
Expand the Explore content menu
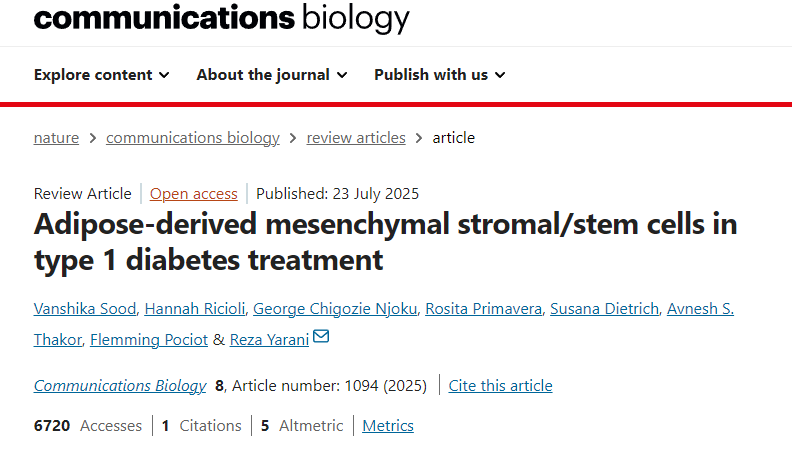(x=101, y=75)
